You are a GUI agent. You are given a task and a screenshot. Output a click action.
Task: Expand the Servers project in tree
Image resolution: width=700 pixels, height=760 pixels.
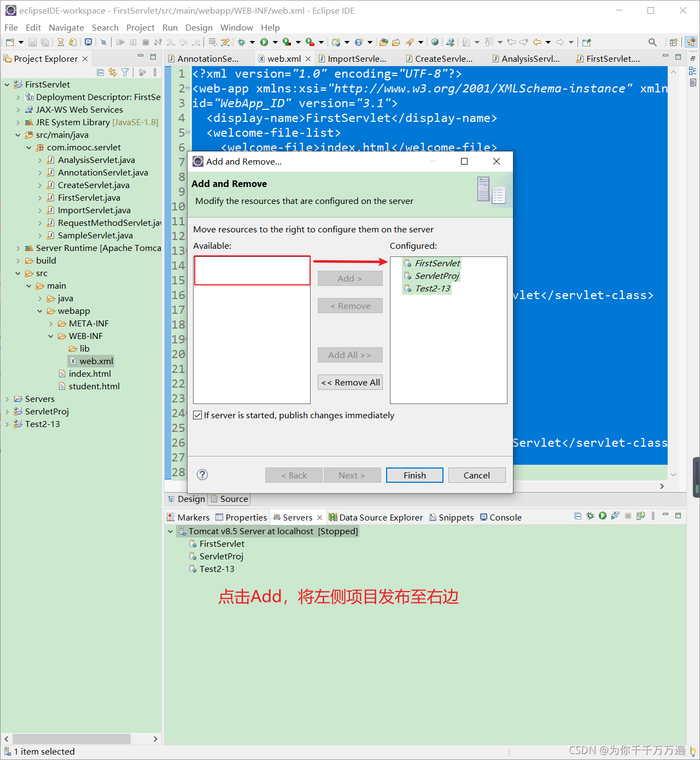pos(7,399)
